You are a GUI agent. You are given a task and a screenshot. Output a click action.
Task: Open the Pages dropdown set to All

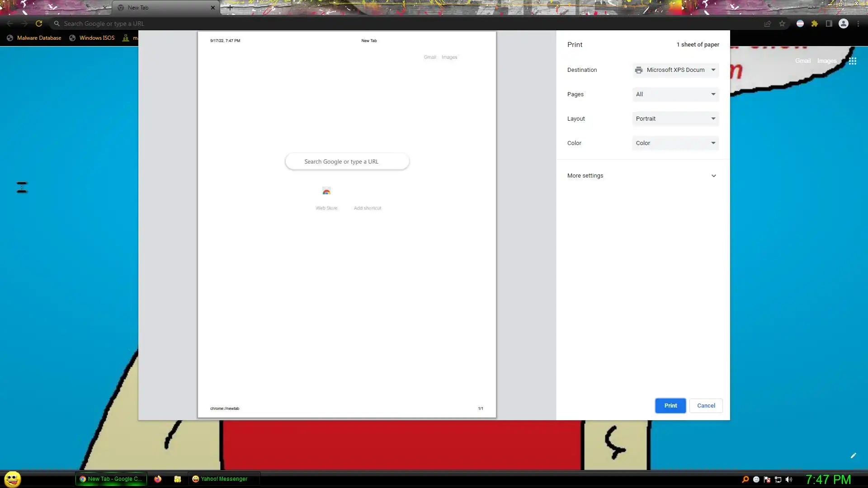(675, 94)
